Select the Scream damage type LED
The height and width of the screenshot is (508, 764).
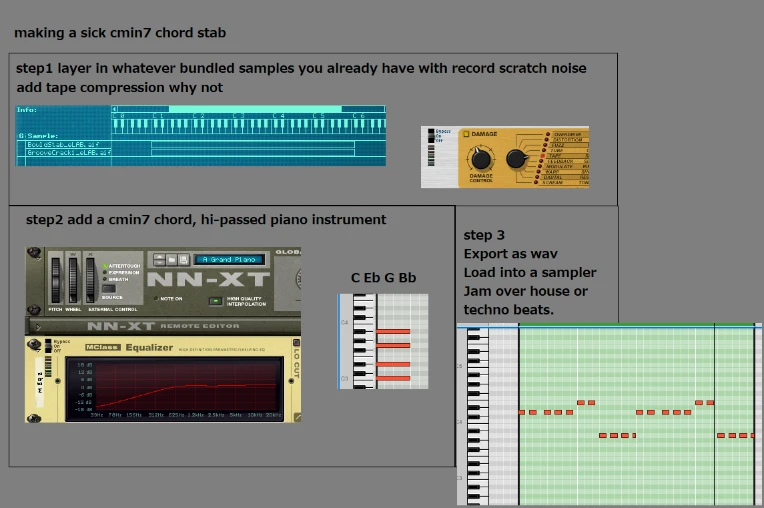tap(536, 183)
